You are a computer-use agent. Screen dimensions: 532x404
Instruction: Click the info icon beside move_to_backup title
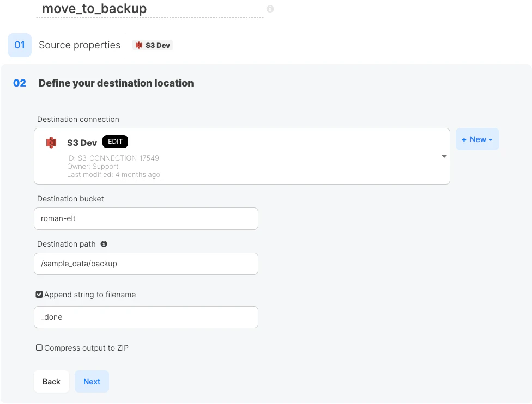[x=270, y=9]
